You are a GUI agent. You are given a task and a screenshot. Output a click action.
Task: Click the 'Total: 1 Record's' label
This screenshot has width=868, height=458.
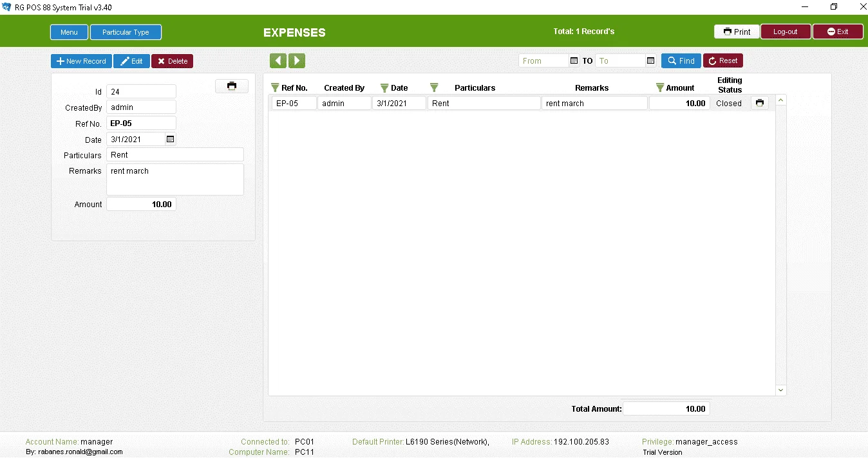pos(584,32)
